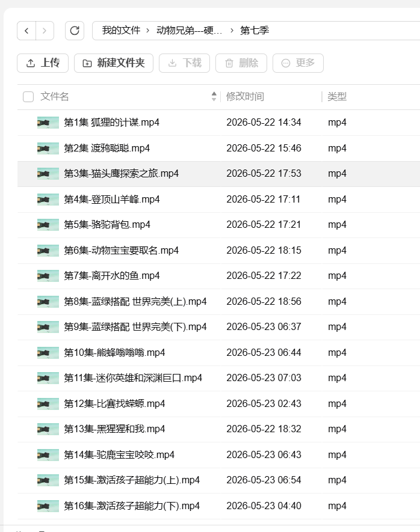Click the date 2026-05-23 04:40
420x532 pixels.
click(264, 506)
